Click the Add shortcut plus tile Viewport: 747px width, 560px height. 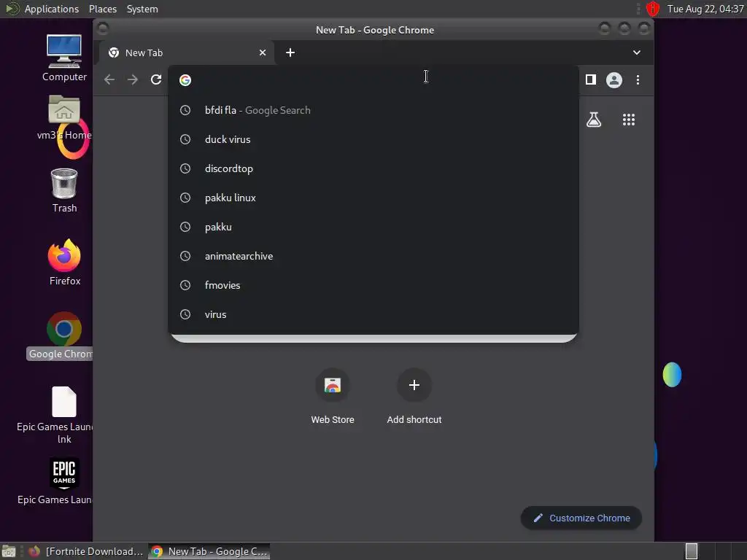coord(414,396)
